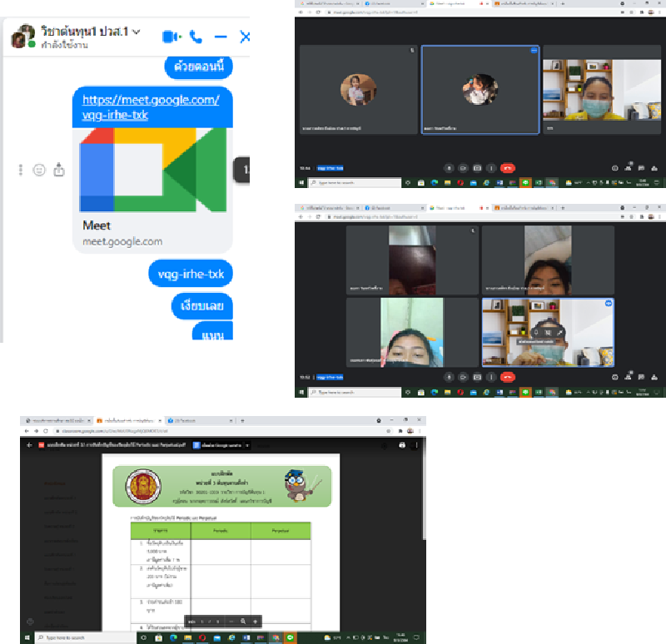
Task: Toggle microphone in lower Meet window
Action: (449, 376)
